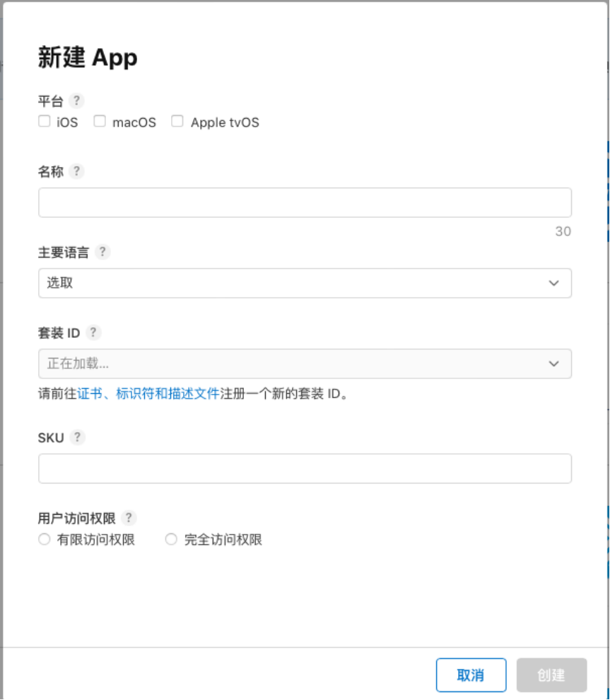Open help icon next to SKU
The width and height of the screenshot is (610, 700).
point(78,437)
